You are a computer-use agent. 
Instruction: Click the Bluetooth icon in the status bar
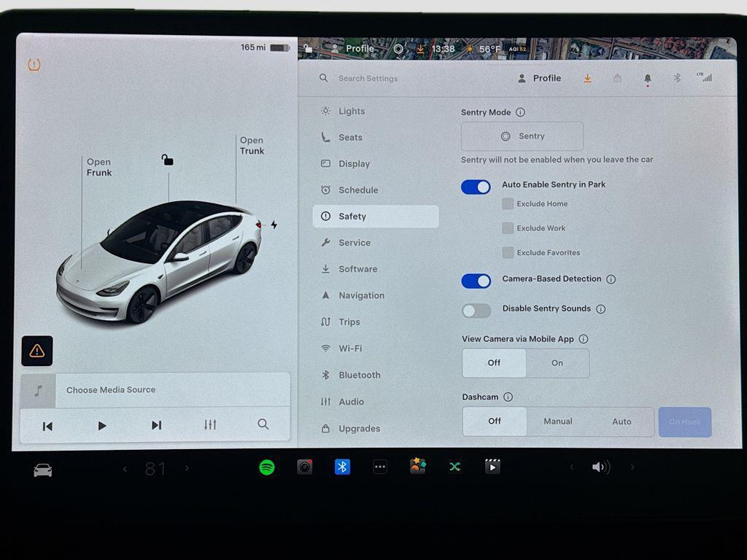click(676, 77)
